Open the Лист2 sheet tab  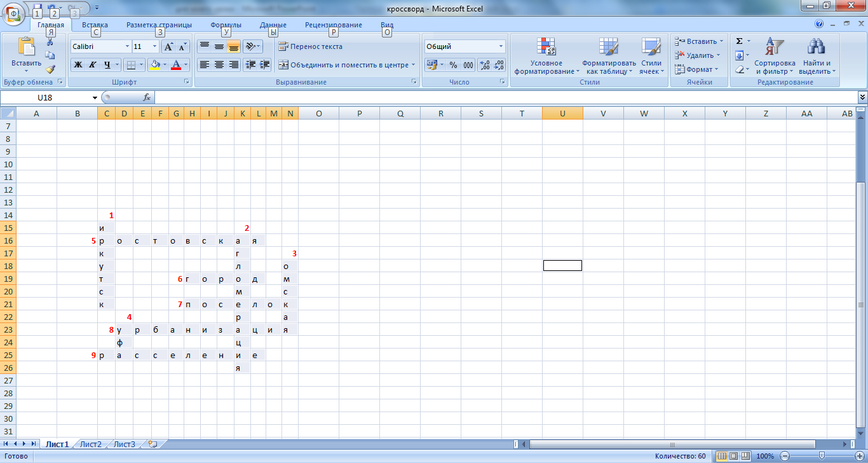90,444
